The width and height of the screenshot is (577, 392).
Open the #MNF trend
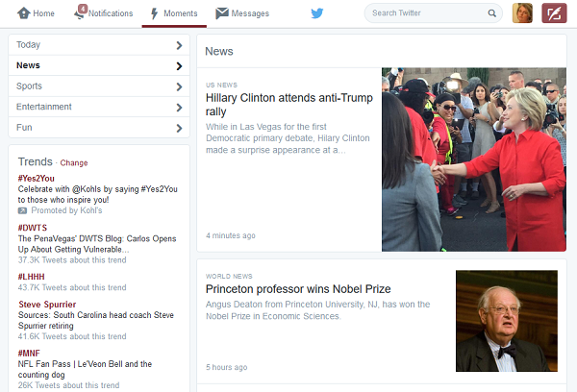[x=29, y=354]
